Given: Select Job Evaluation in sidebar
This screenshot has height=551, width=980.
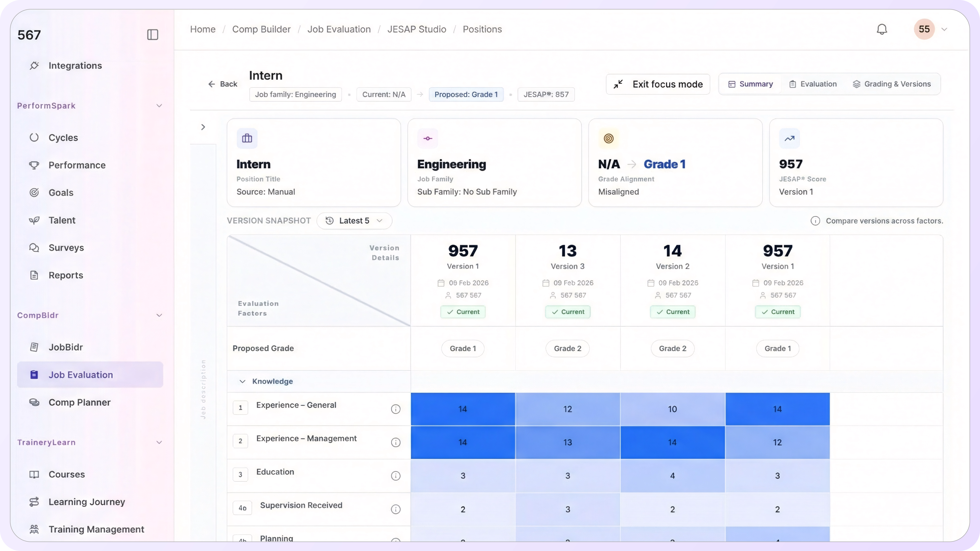Looking at the screenshot, I should point(90,375).
